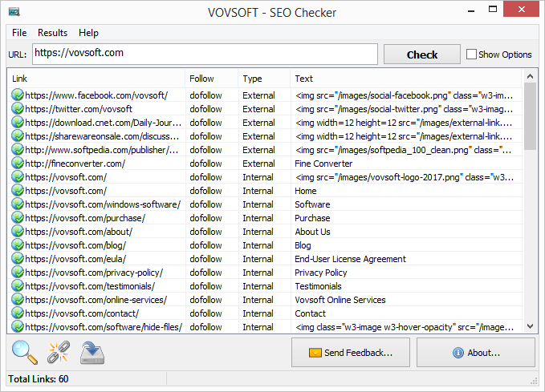Select the 'Contact' text cell
Viewport: 545px width, 392px height.
310,313
